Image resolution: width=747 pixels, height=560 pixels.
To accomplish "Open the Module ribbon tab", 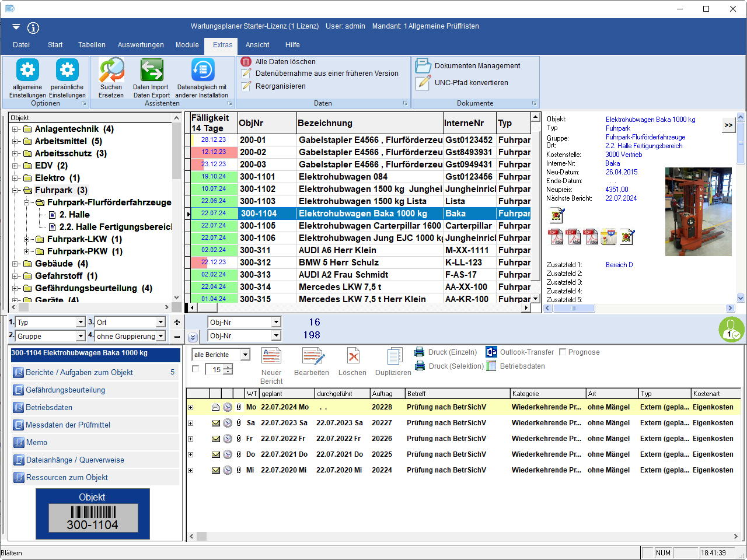I will [x=187, y=45].
